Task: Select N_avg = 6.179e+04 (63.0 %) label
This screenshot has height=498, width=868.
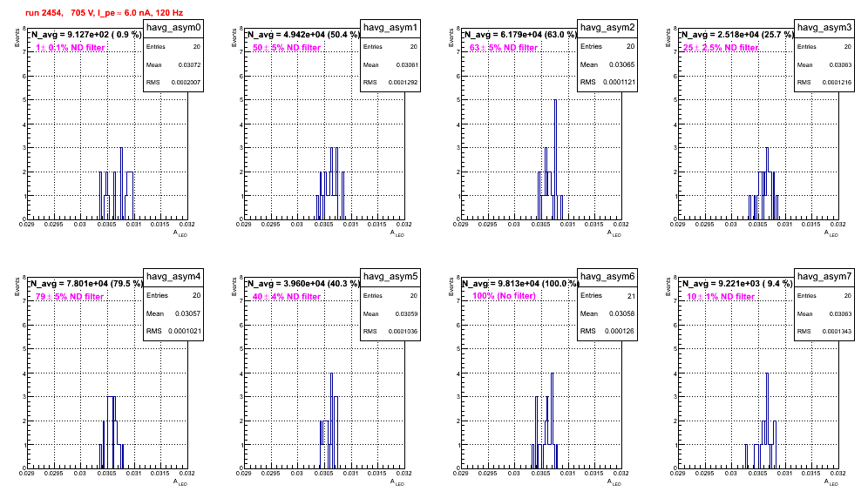Action: coord(520,34)
